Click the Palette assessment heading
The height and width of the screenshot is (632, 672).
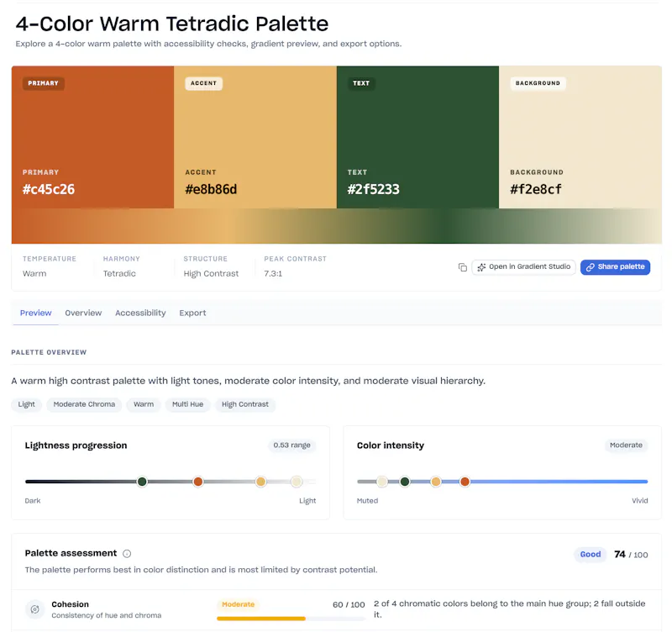[x=71, y=553]
